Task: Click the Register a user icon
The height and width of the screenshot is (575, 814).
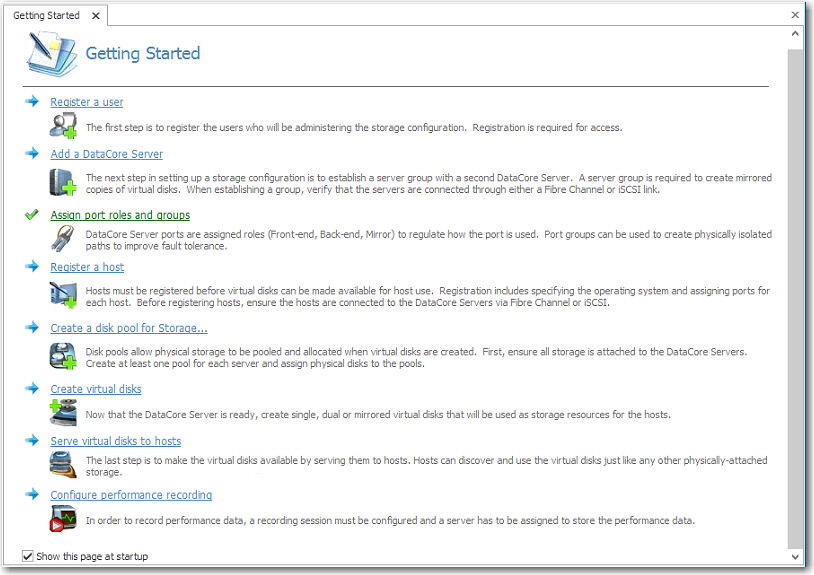Action: [x=63, y=126]
